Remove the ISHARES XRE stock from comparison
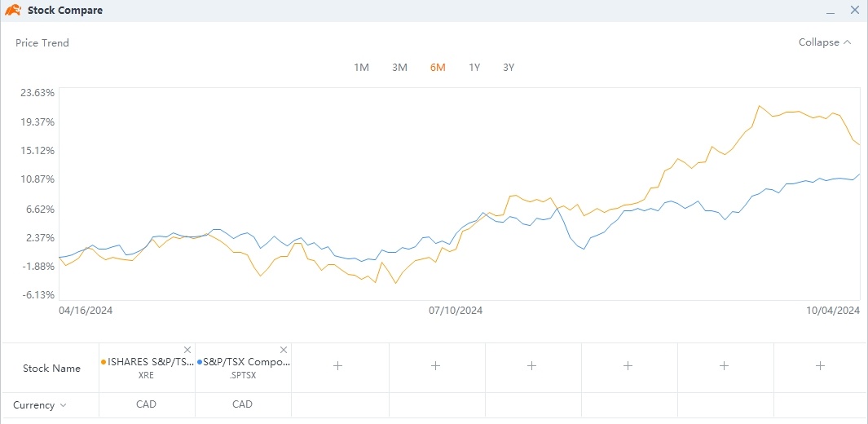This screenshot has width=868, height=424. [x=187, y=350]
